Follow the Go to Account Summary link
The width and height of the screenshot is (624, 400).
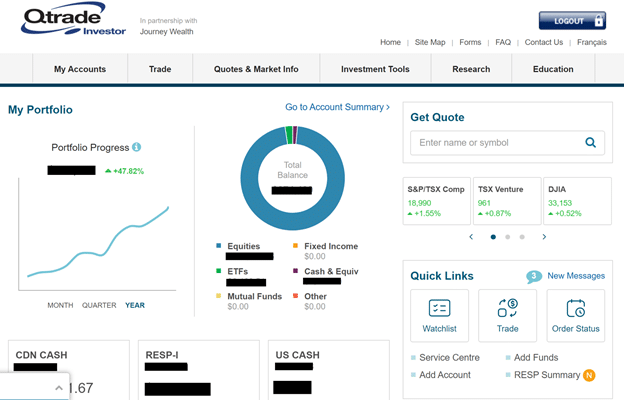pyautogui.click(x=337, y=107)
